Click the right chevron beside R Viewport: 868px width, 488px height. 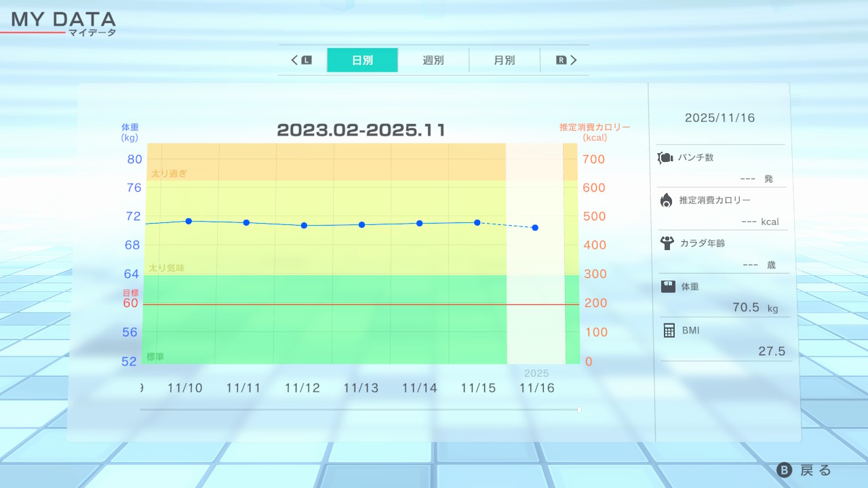point(574,60)
